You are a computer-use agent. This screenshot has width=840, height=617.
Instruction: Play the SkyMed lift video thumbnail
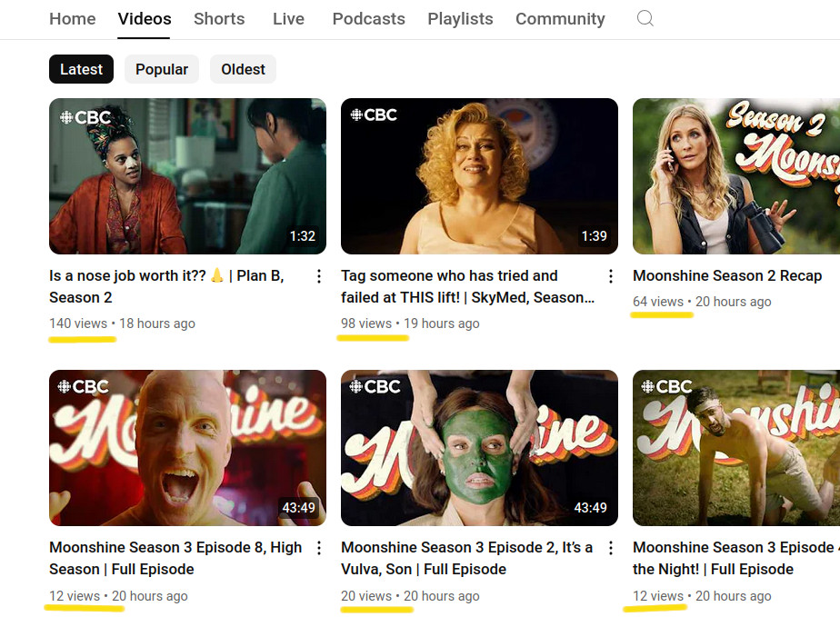pos(479,176)
